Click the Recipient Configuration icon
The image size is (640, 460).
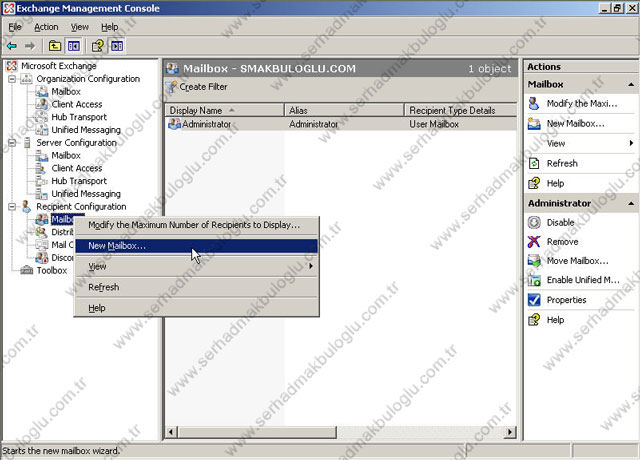coord(27,207)
